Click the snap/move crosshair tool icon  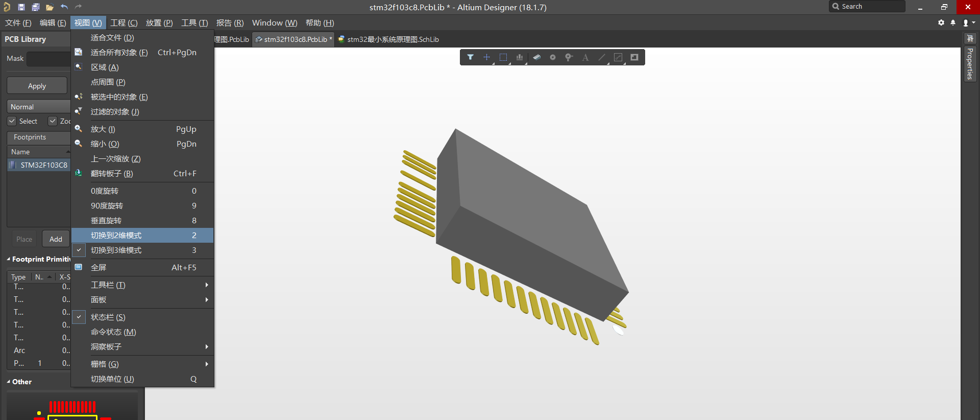coord(486,57)
